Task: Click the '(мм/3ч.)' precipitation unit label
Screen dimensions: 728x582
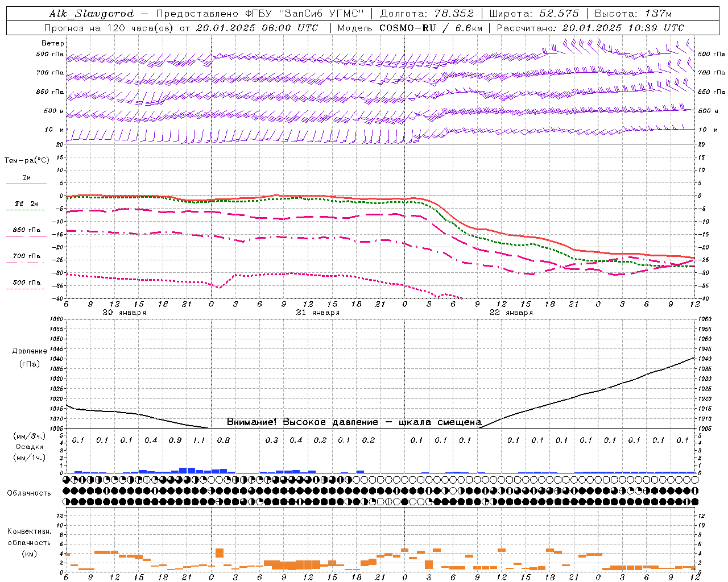Action: [x=30, y=436]
